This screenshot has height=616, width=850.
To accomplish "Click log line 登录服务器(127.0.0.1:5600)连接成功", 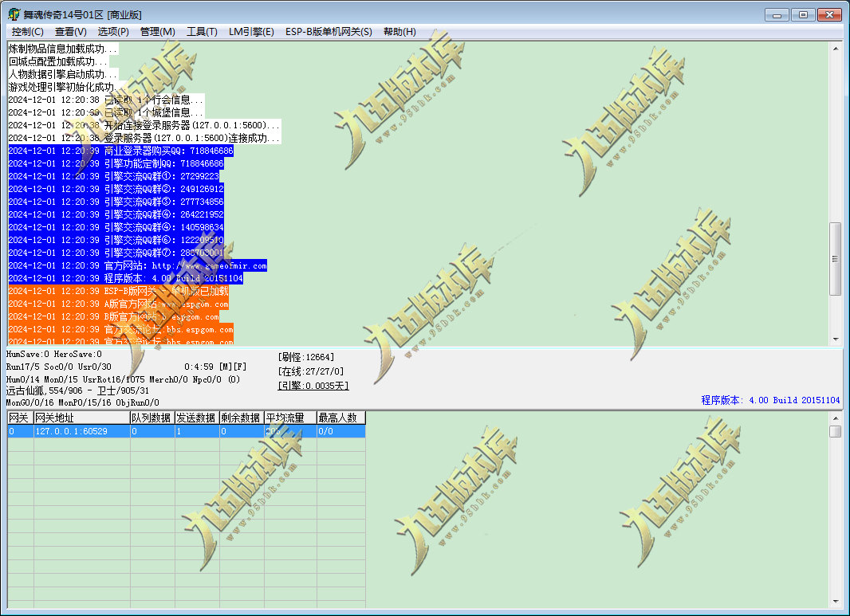I will pyautogui.click(x=145, y=138).
